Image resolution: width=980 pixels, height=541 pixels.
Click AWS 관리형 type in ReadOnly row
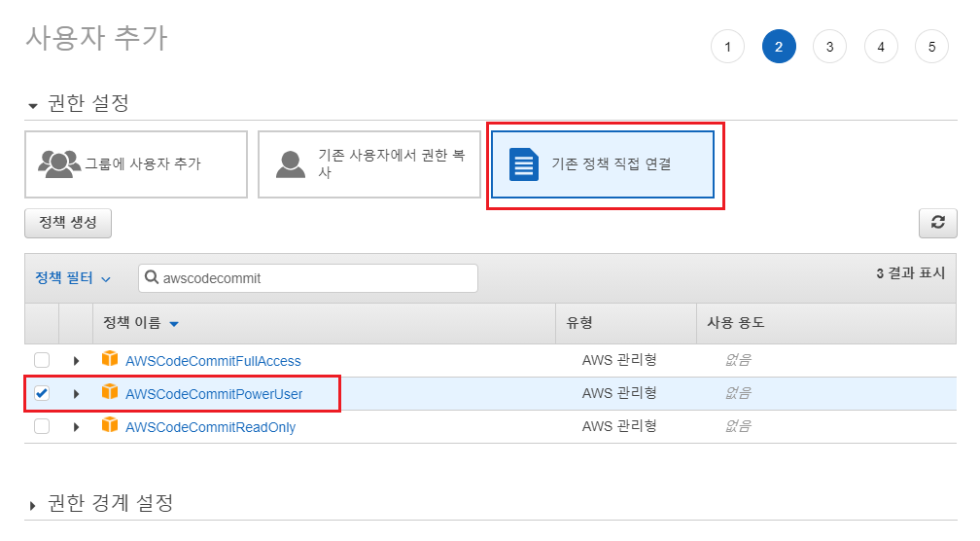pos(619,426)
